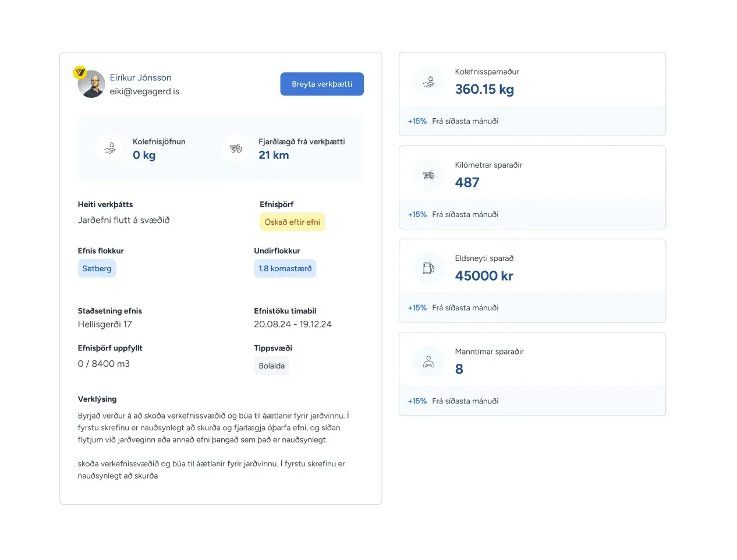The height and width of the screenshot is (560, 737).
Task: Click the 45000 kr fuel saved value
Action: pyautogui.click(x=484, y=275)
